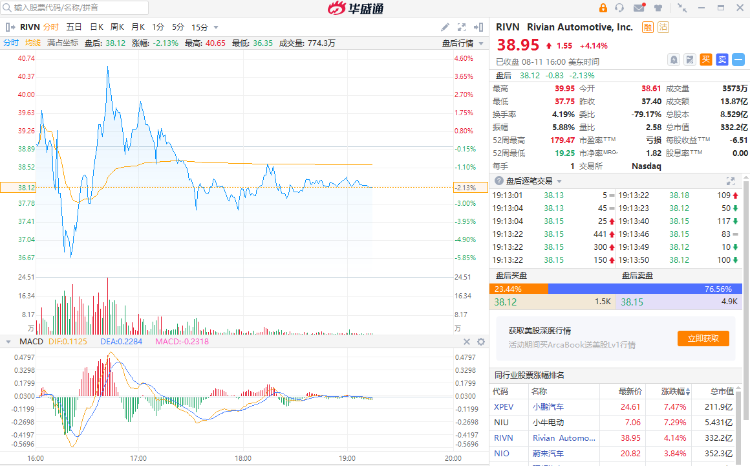Sort by 最新价 column header
750x466 pixels.
630,392
